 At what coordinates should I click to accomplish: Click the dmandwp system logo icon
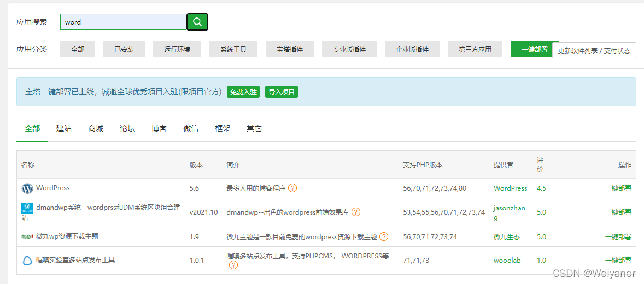click(27, 208)
